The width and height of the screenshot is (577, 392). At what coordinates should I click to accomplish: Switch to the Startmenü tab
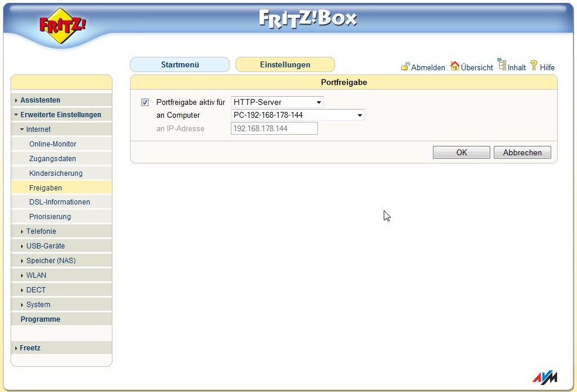(180, 65)
